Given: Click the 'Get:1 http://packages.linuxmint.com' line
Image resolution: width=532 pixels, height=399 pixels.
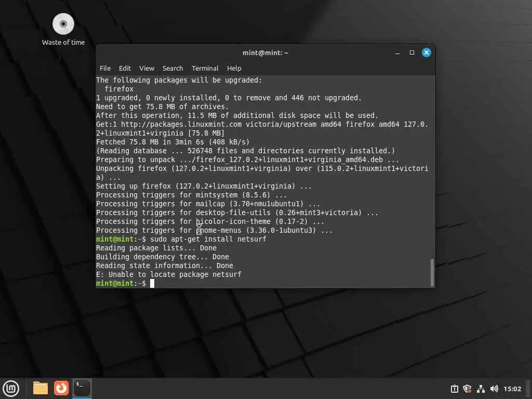Looking at the screenshot, I should click(262, 129).
